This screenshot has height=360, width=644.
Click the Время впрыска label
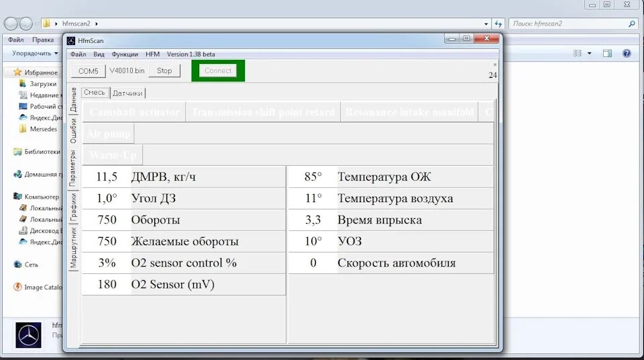(x=380, y=220)
